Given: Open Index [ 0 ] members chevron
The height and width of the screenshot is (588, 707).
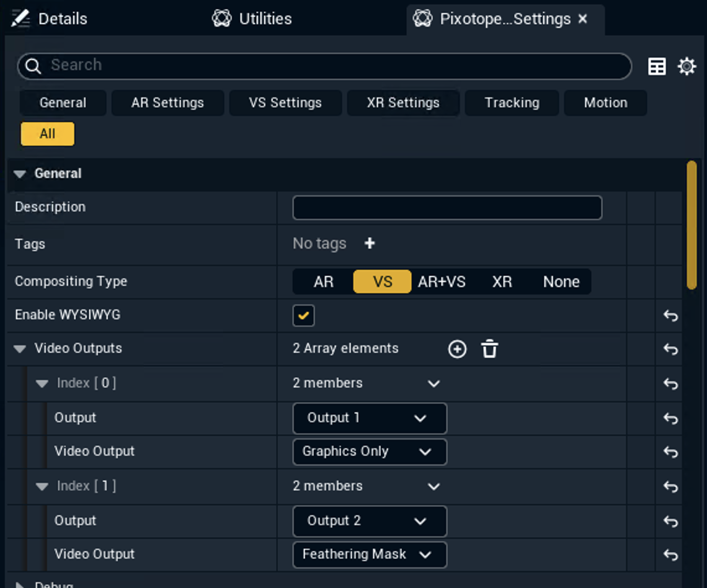Looking at the screenshot, I should tap(434, 384).
